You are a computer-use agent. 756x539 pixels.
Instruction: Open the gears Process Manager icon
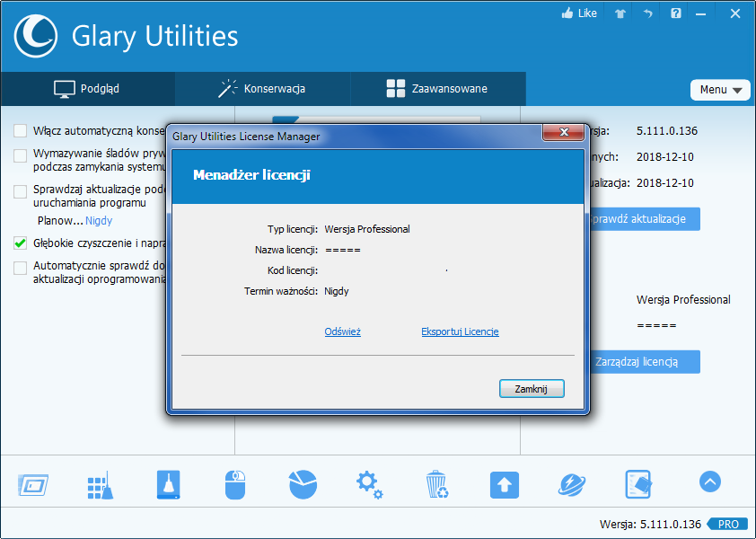point(369,485)
